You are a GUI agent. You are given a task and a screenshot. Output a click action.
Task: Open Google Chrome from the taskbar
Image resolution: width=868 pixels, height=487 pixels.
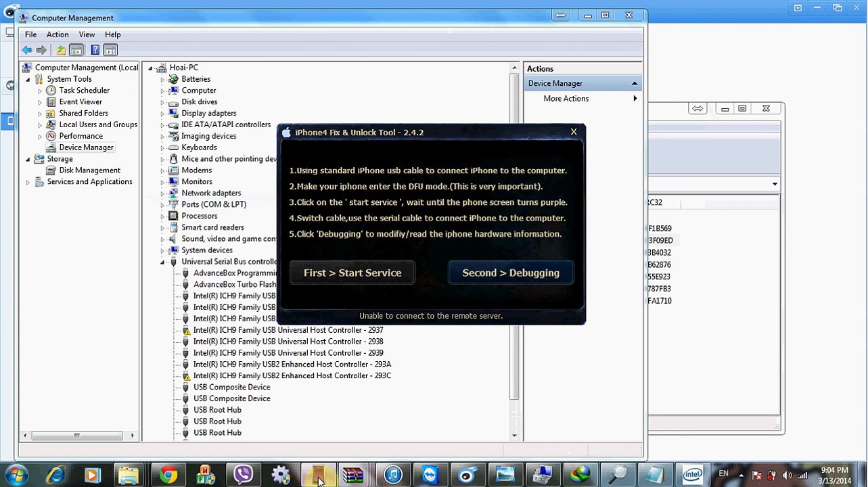168,475
